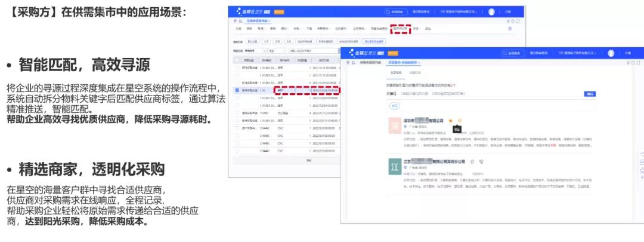The image size is (644, 242).
Task: Click the phone icon beside 深圳市 supplier
Action: (x=460, y=121)
